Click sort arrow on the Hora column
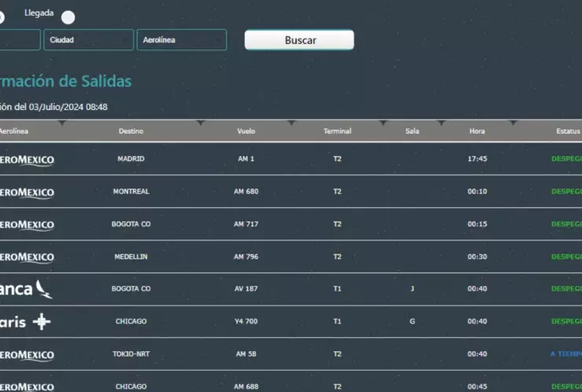The image size is (582, 392). [513, 123]
